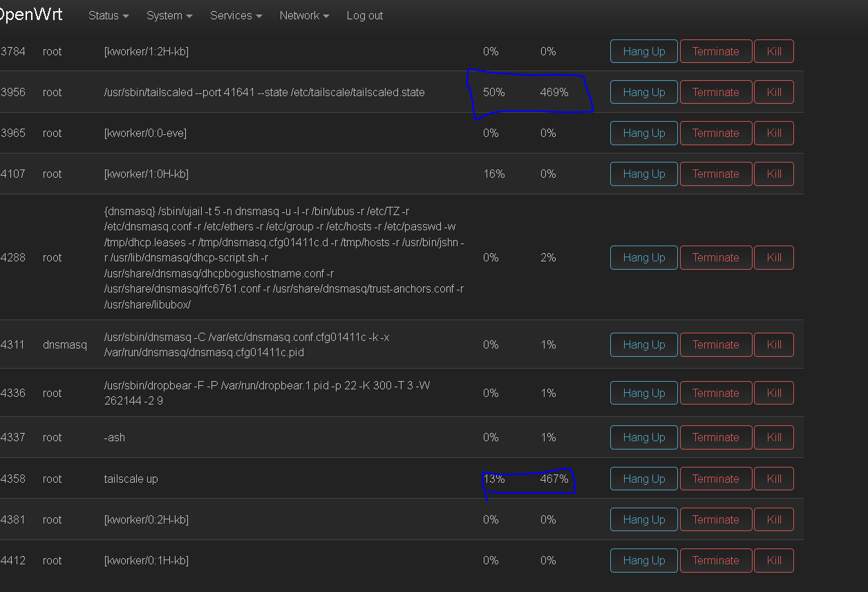This screenshot has height=592, width=868.
Task: Kill the kworker/1:2H-kb process
Action: point(774,51)
